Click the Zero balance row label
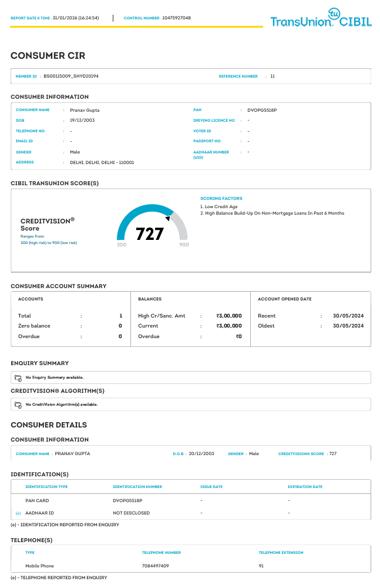Viewport: 380px width, 588px height. point(34,326)
